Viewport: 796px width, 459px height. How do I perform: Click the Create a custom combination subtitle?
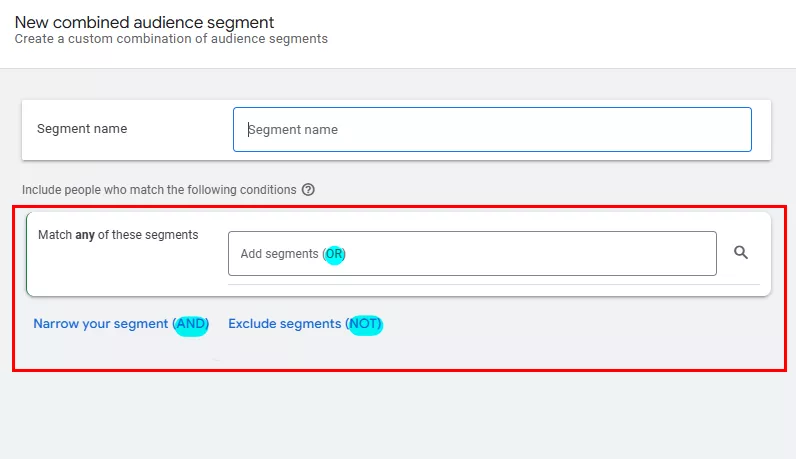[171, 39]
